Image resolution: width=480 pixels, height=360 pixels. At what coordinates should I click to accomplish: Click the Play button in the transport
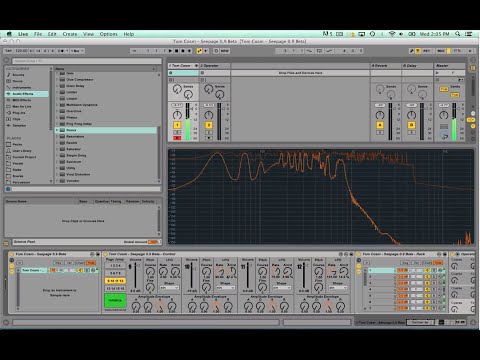click(x=170, y=51)
